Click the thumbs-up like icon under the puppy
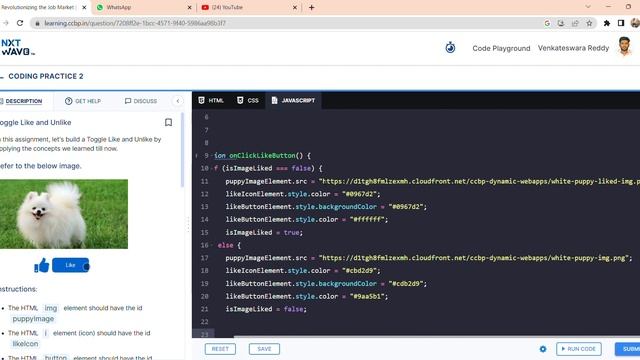The height and width of the screenshot is (360, 640). tap(42, 265)
